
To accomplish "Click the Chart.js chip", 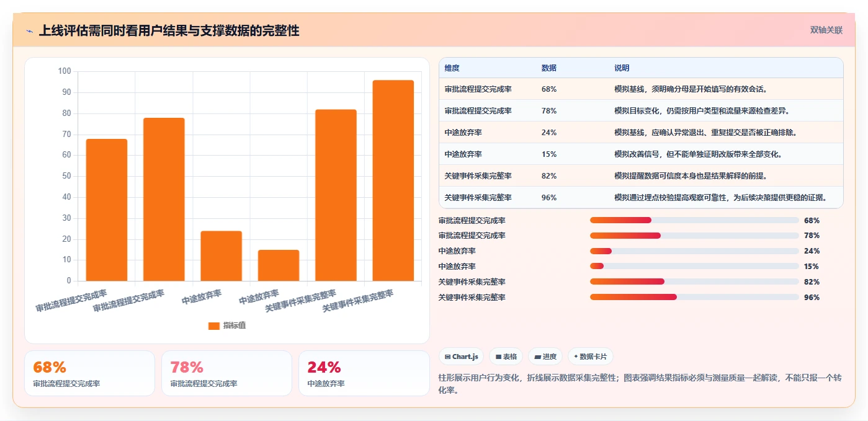I will [x=461, y=357].
